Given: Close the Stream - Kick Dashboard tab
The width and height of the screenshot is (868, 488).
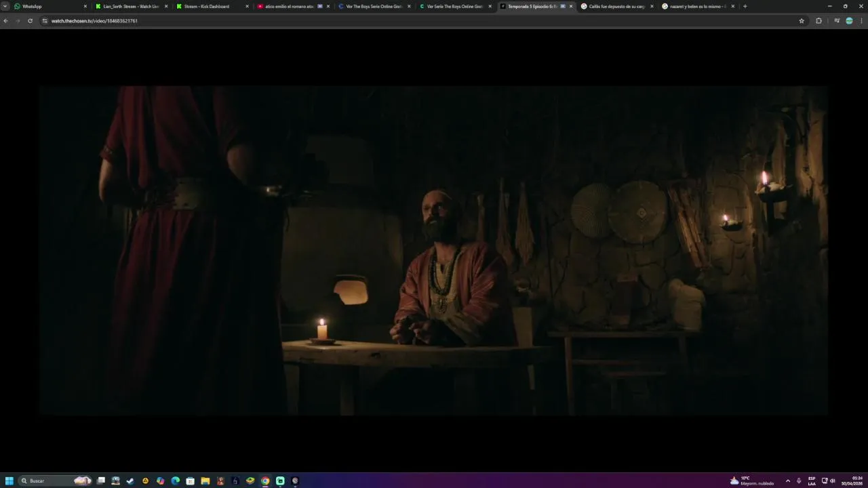Looking at the screenshot, I should pos(247,6).
